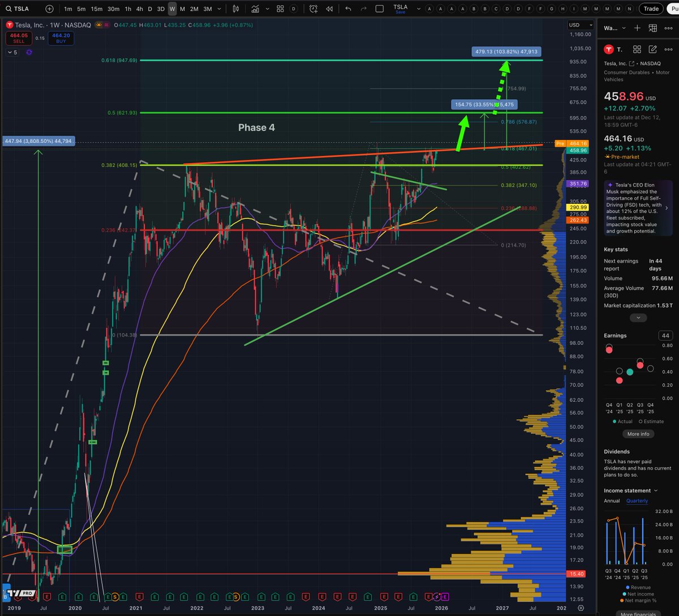Click the circled C quick-access button
The image size is (679, 616).
click(x=497, y=8)
